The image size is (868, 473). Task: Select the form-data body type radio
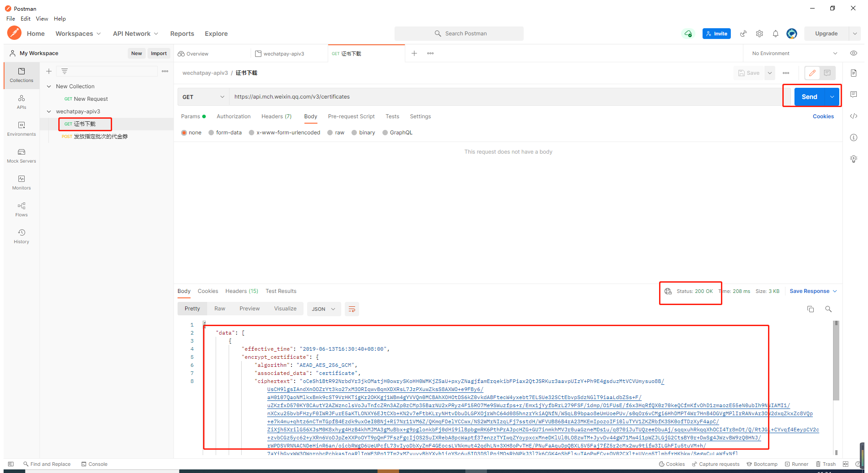211,133
